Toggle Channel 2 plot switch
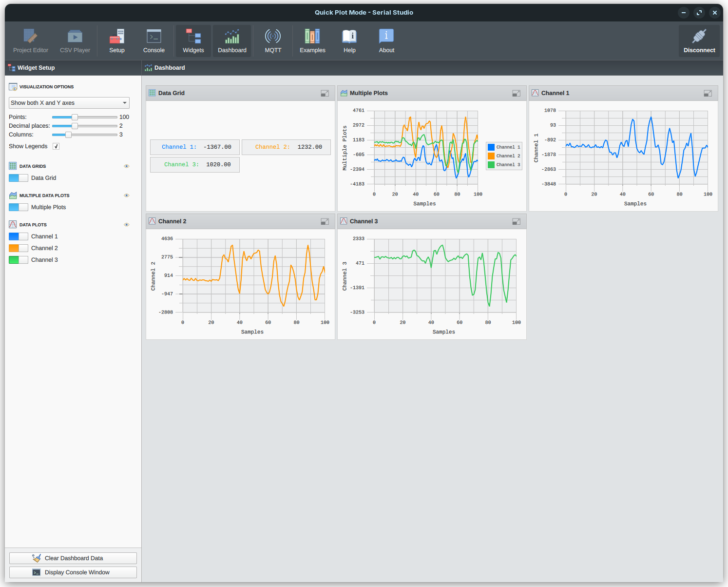 coord(19,248)
